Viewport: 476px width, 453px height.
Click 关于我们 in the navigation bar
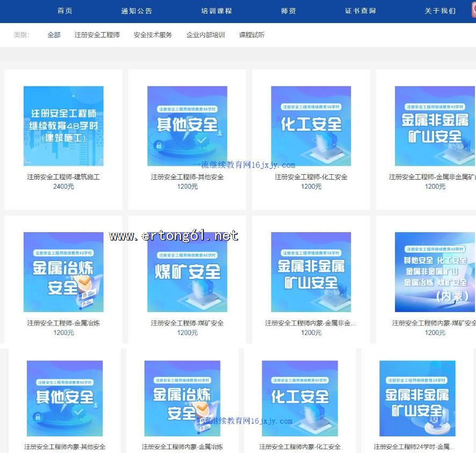pyautogui.click(x=440, y=11)
